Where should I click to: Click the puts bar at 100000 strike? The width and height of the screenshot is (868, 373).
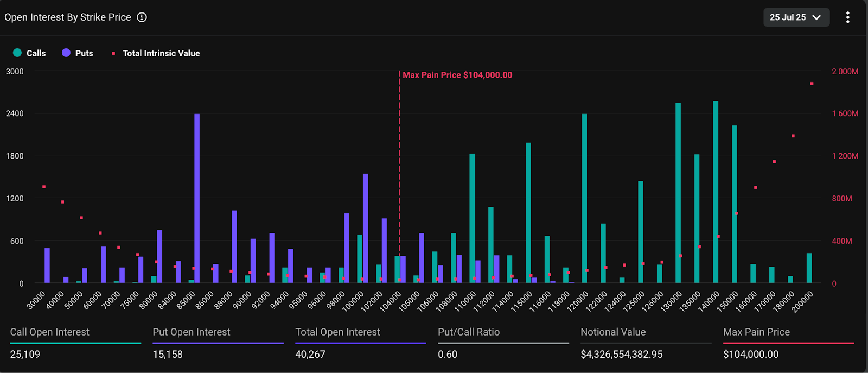coord(366,228)
